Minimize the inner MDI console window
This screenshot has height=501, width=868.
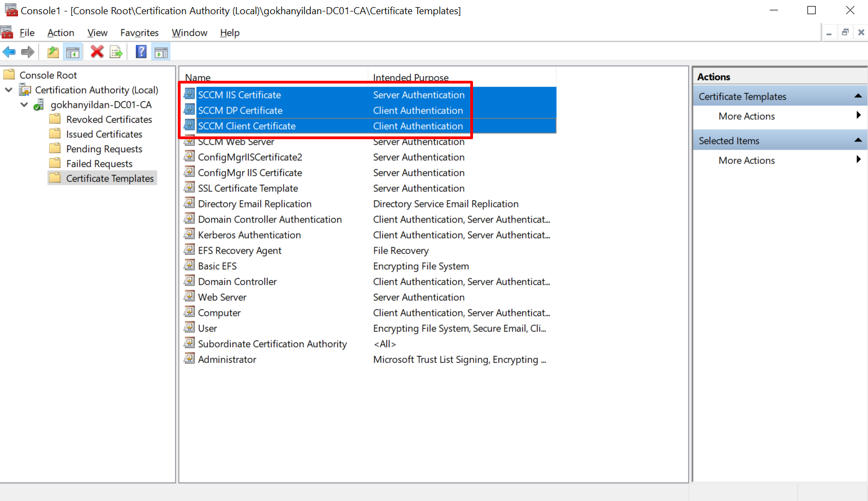pyautogui.click(x=829, y=33)
